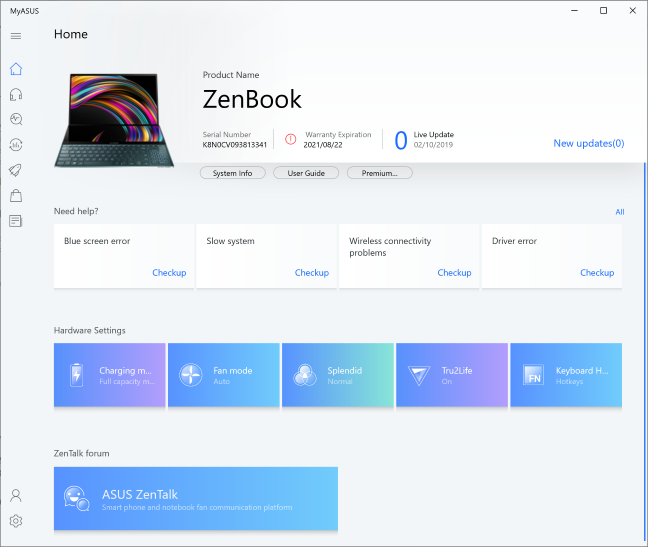Go to Home via sidebar house icon

(x=16, y=69)
